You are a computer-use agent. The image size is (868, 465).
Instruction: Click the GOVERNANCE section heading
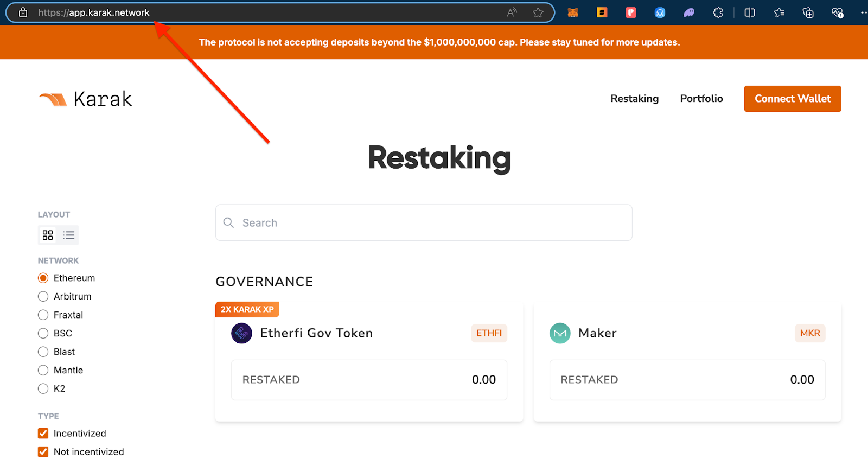264,282
